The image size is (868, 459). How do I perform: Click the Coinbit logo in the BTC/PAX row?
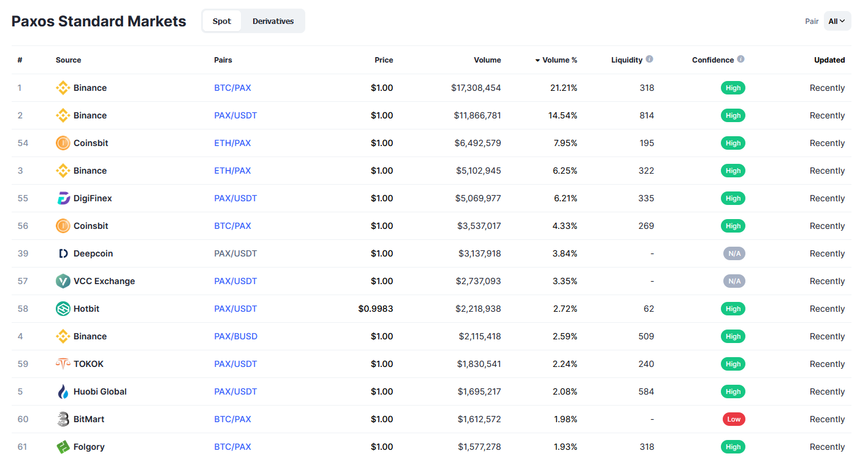tap(63, 226)
